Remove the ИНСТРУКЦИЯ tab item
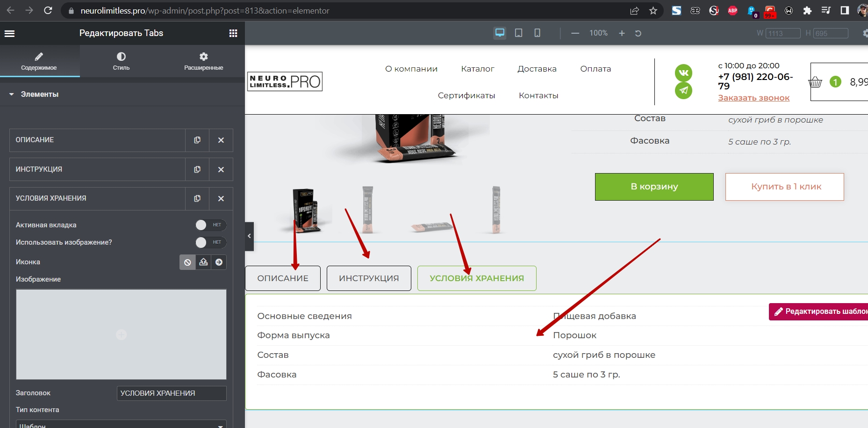Image resolution: width=868 pixels, height=428 pixels. [221, 169]
